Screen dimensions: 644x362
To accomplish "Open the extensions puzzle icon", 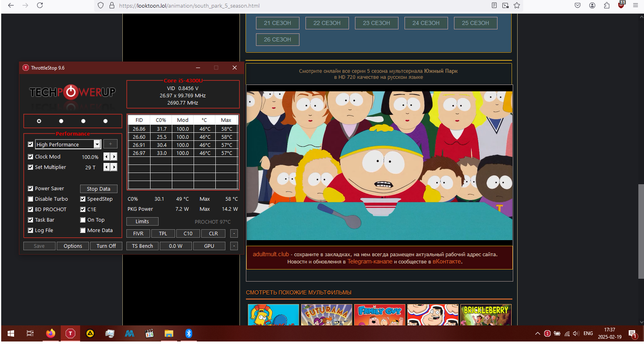I will (x=607, y=5).
